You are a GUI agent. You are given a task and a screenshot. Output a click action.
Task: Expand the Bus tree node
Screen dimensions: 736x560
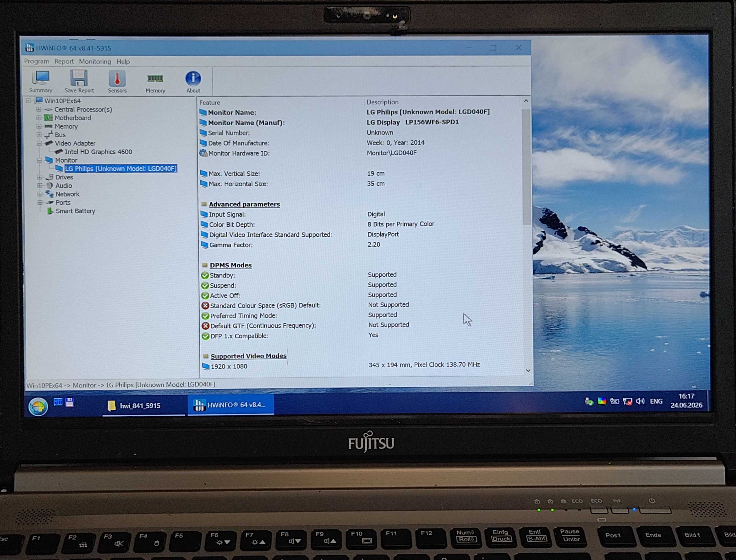[x=39, y=135]
